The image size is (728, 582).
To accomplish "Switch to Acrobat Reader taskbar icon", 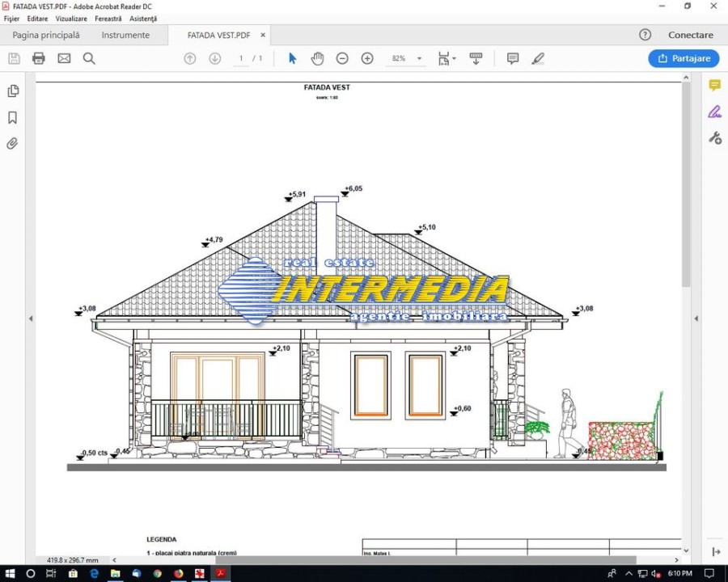I will 221,574.
